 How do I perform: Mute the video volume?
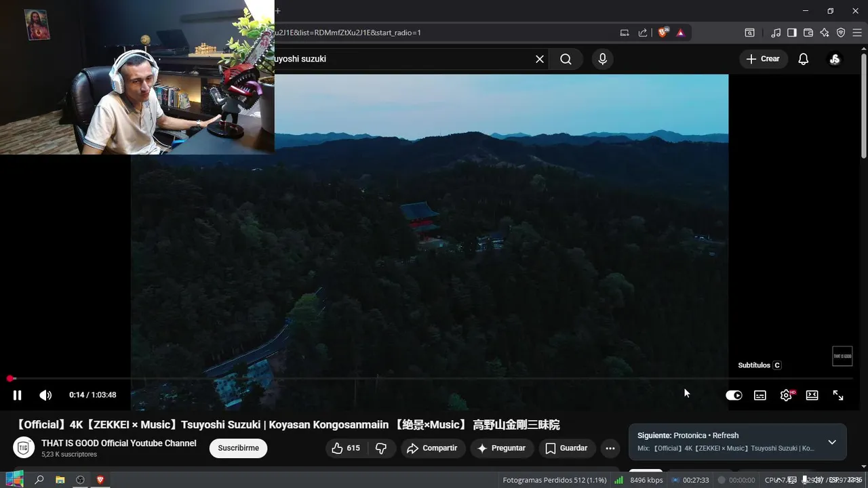click(45, 395)
